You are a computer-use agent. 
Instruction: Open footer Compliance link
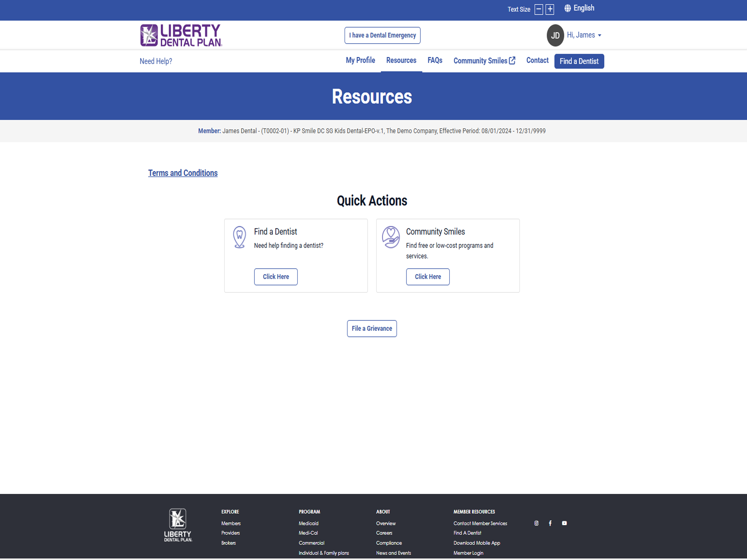(x=389, y=543)
